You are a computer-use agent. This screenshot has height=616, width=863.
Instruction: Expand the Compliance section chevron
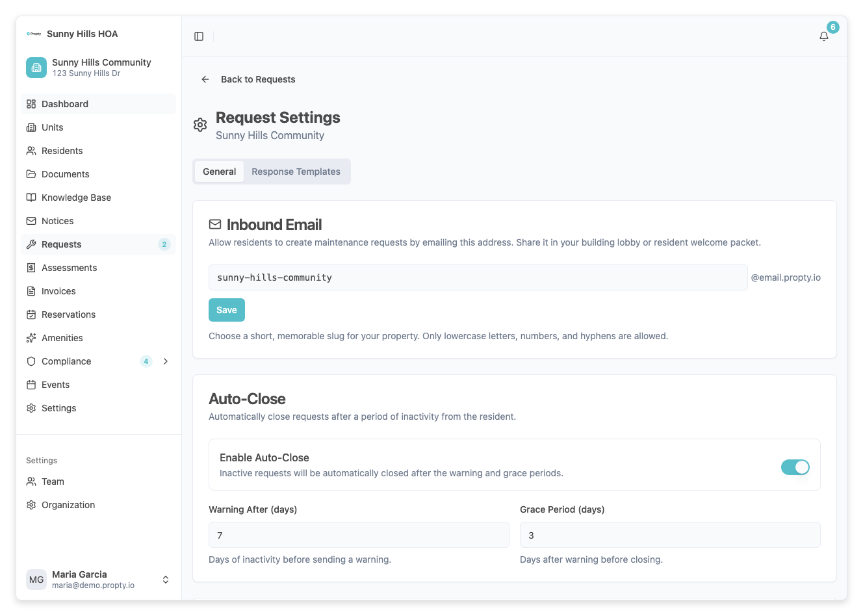click(166, 361)
